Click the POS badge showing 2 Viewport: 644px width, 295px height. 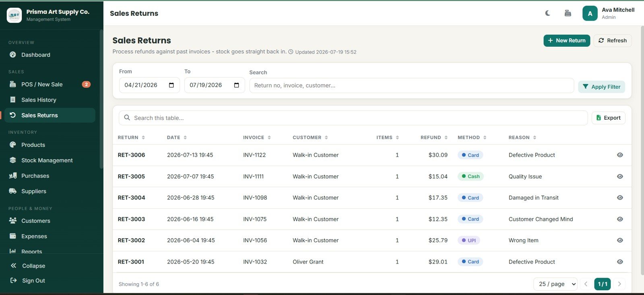click(x=86, y=84)
